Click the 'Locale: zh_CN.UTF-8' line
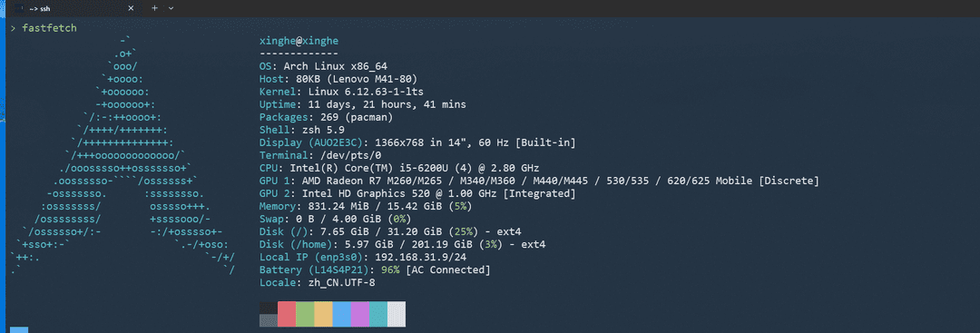980x333 pixels. click(x=317, y=283)
